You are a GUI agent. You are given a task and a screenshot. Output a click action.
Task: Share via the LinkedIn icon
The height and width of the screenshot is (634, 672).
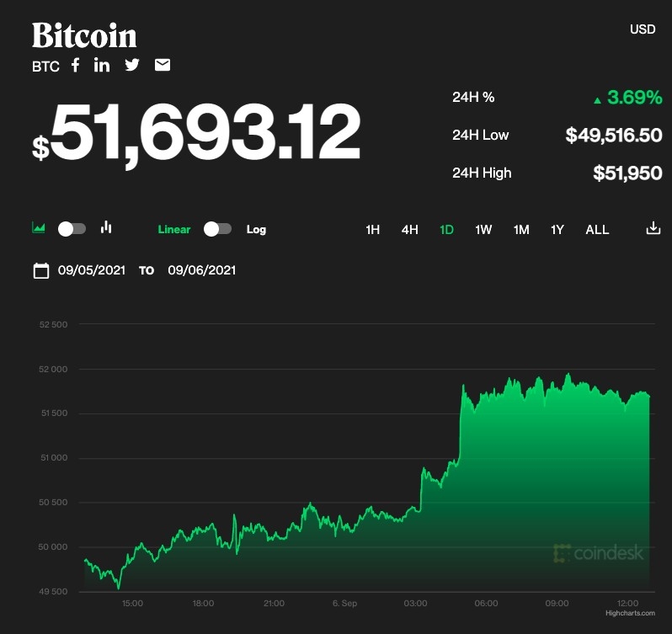tap(102, 65)
